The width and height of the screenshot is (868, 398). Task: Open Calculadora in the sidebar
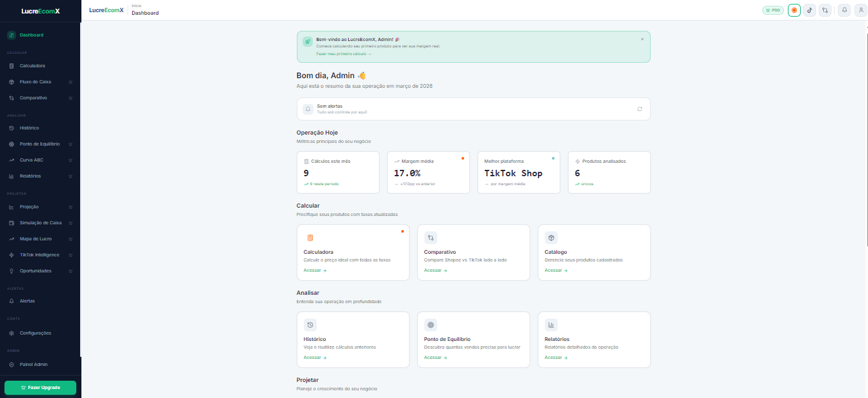pos(40,66)
